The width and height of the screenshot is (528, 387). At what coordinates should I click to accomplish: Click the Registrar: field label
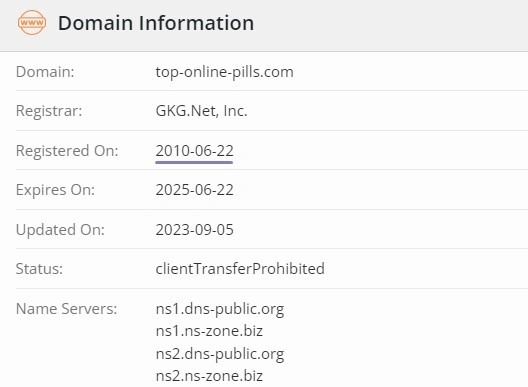(x=49, y=111)
